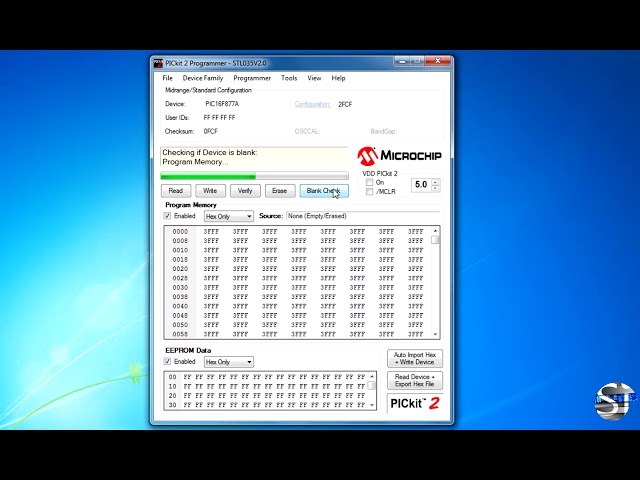Click the User IDs value FF FF FF FF

(x=220, y=118)
